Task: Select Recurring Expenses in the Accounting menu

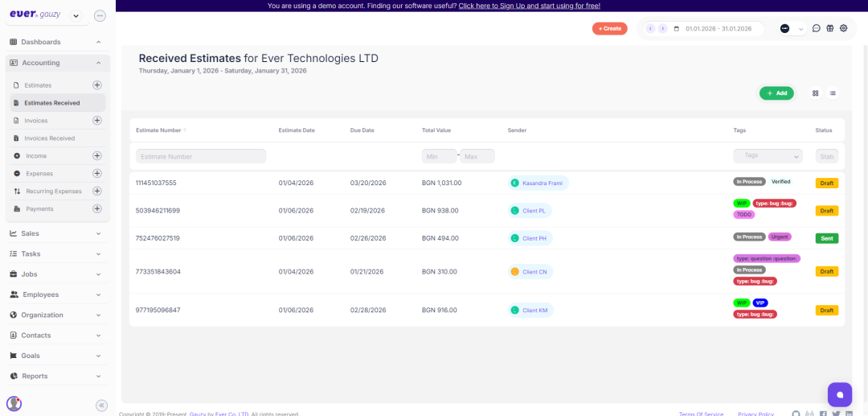Action: [x=53, y=192]
